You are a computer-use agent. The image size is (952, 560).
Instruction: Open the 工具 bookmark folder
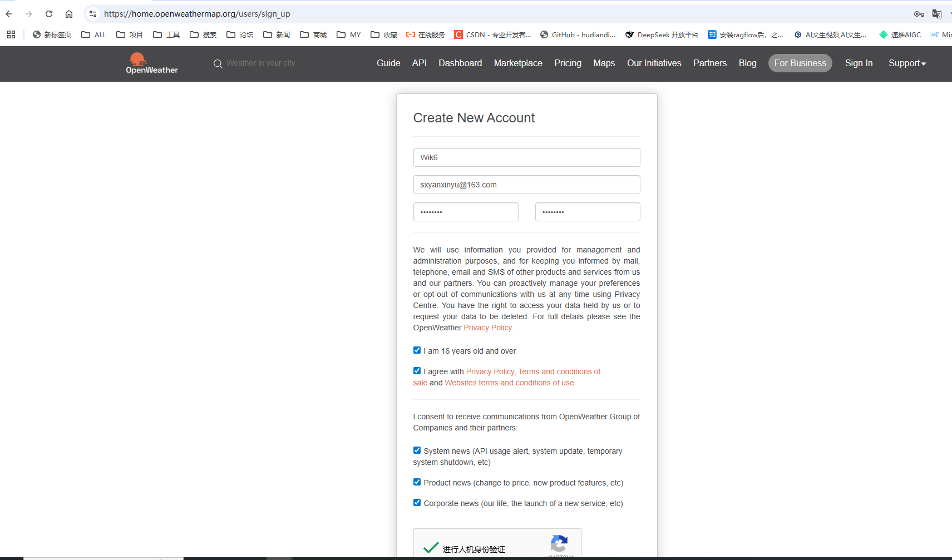(166, 34)
